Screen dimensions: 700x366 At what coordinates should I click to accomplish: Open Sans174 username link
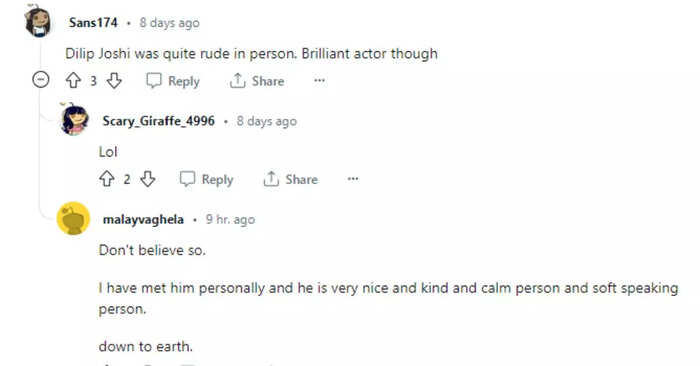point(93,23)
